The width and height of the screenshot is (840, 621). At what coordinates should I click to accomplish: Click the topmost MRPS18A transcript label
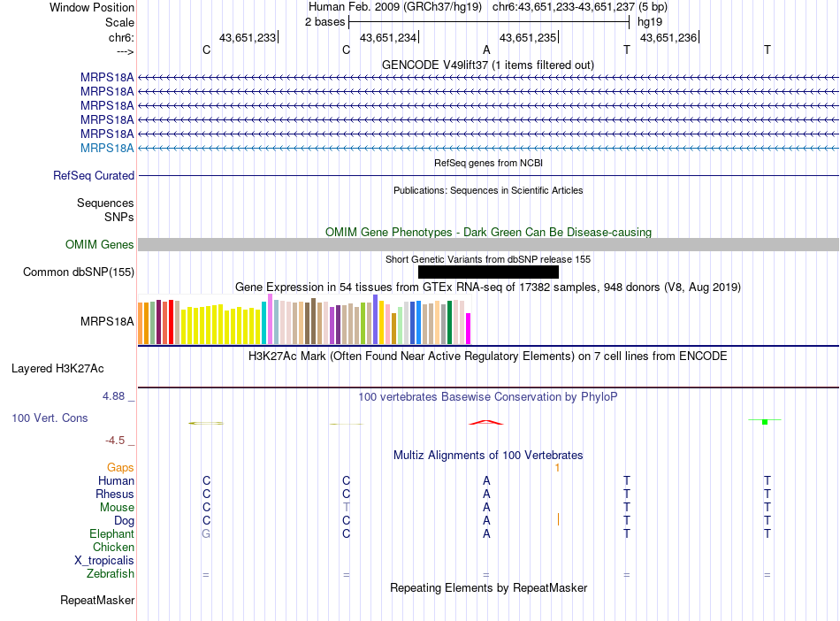107,77
